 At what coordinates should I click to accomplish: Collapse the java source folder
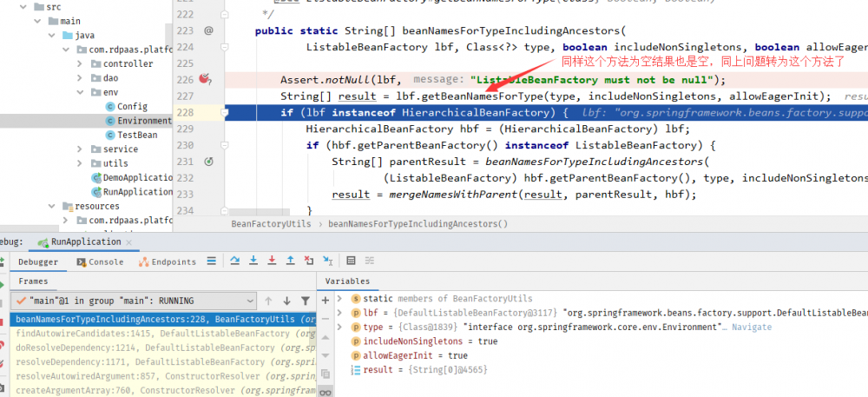(x=51, y=36)
